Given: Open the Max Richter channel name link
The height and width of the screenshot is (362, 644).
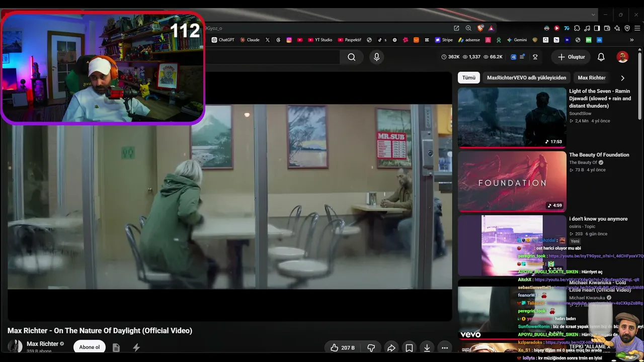Looking at the screenshot, I should pos(42,344).
